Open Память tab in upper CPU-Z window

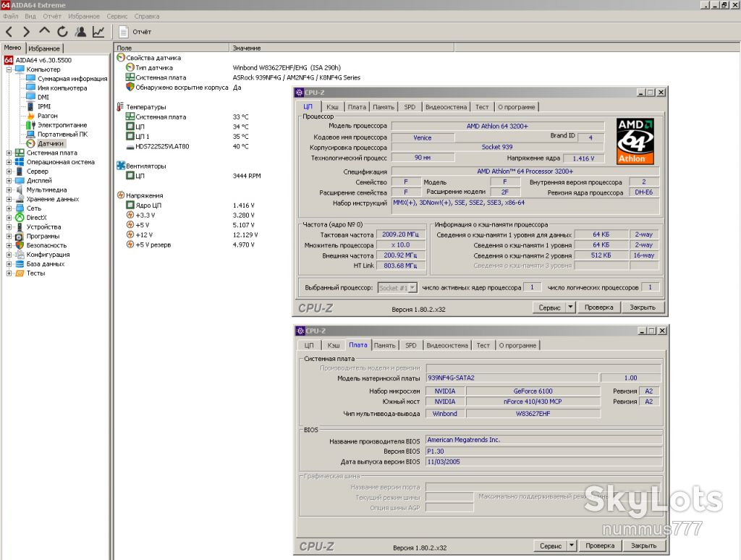(384, 107)
